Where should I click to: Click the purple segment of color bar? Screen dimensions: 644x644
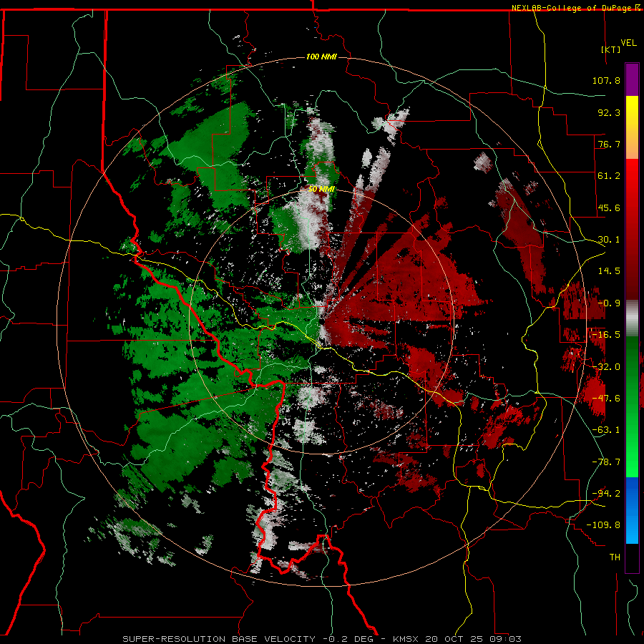pos(632,79)
